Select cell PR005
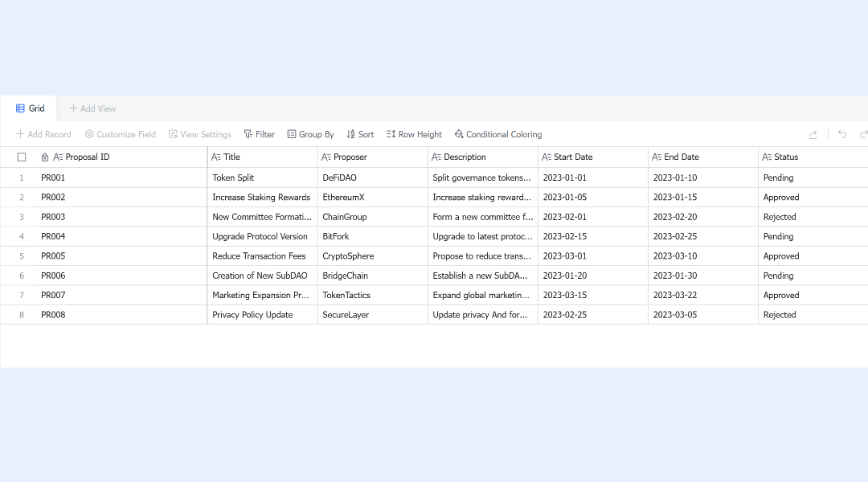 [121, 256]
